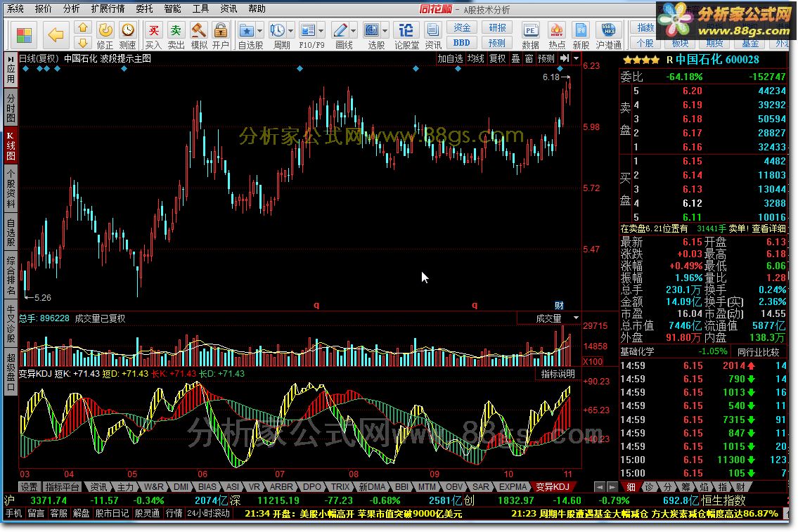798x532 pixels.
Task: Click the 周期 period icon
Action: (277, 30)
